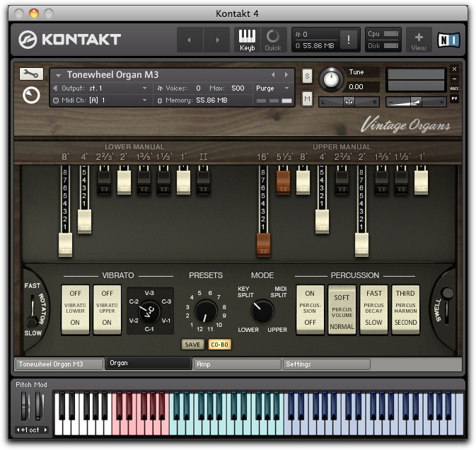Toggle the Rotator Fast/Slow lever
The height and width of the screenshot is (450, 476).
[x=32, y=313]
